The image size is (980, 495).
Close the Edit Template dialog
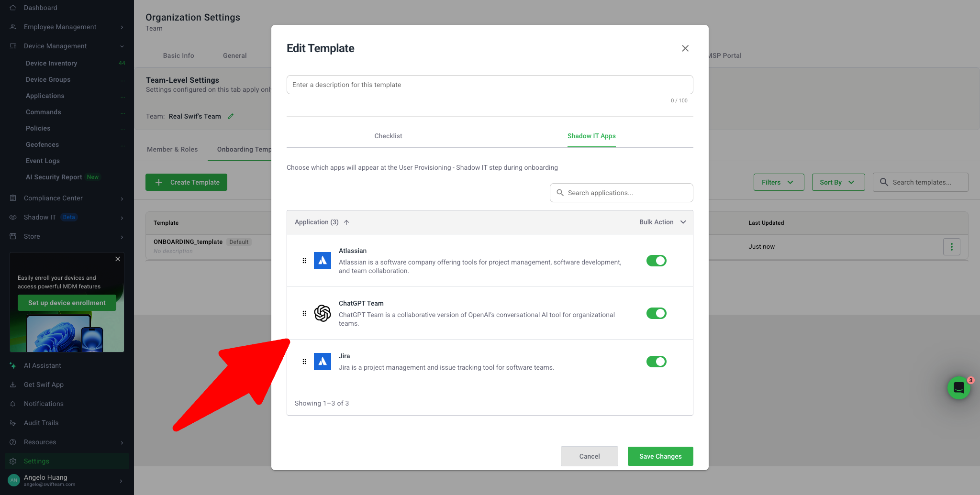685,48
